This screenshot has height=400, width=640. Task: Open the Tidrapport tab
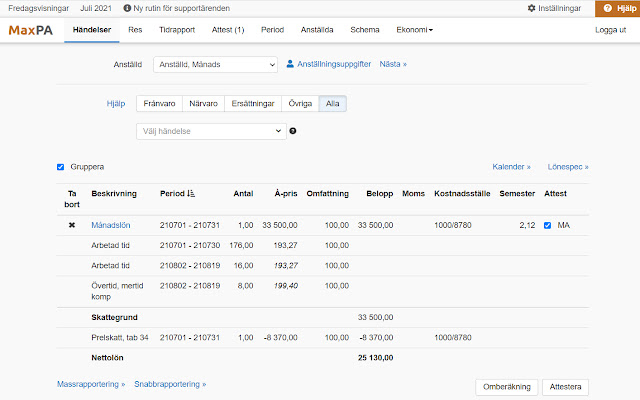pyautogui.click(x=177, y=30)
